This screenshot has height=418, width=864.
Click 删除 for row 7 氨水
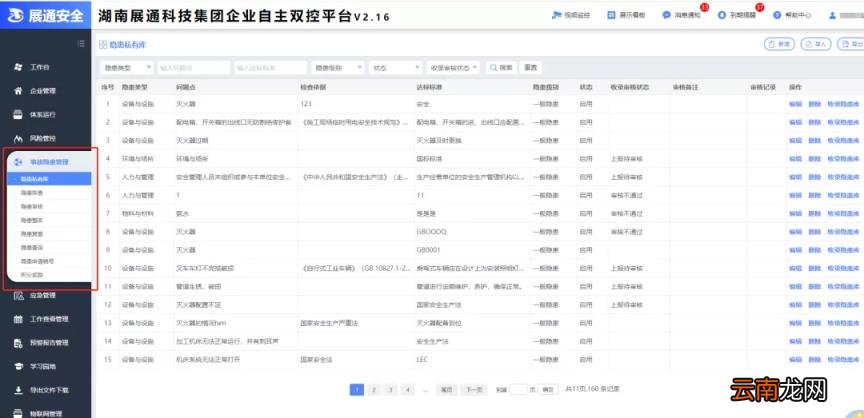tap(814, 214)
